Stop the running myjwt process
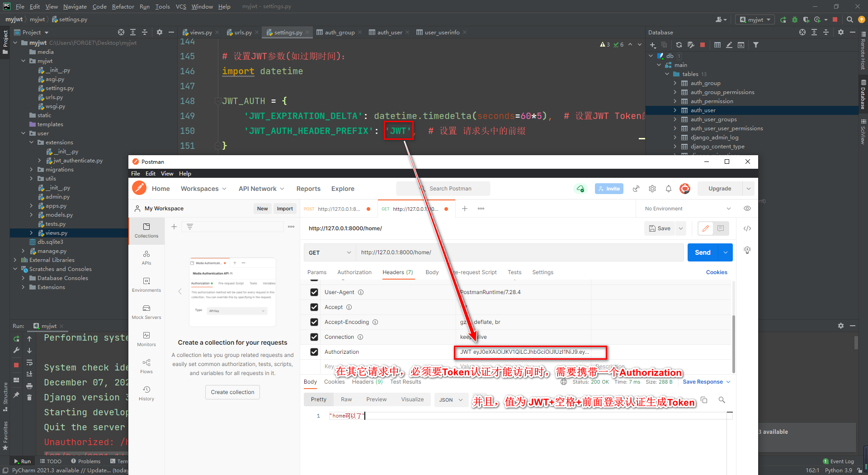868x475 pixels. click(x=16, y=365)
